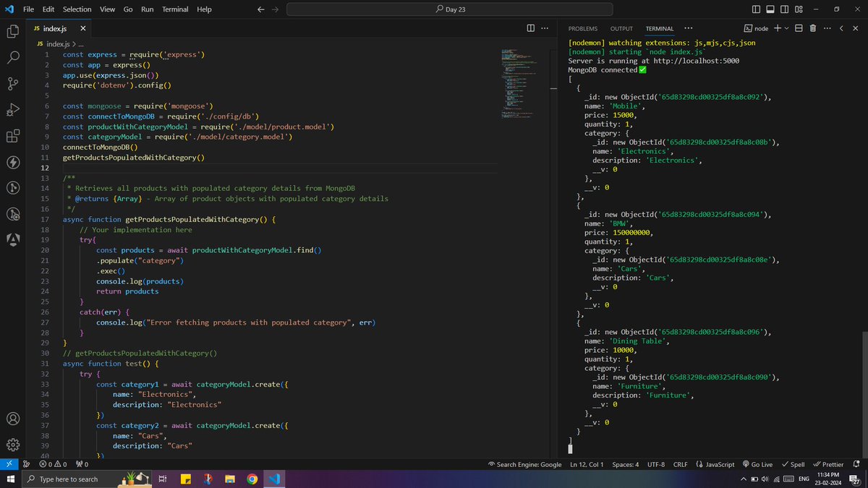Image resolution: width=868 pixels, height=488 pixels.
Task: Open the Accounts icon in activity bar
Action: pyautogui.click(x=12, y=419)
